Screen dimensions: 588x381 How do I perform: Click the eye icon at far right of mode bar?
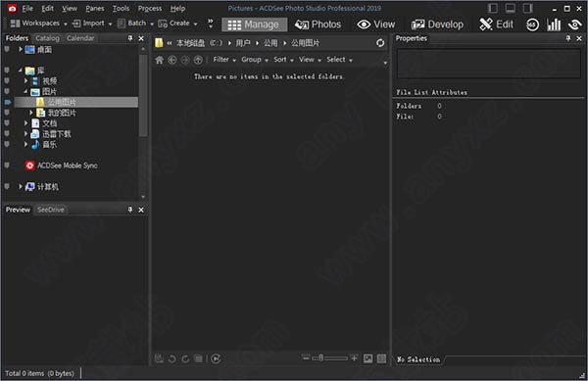(x=574, y=24)
